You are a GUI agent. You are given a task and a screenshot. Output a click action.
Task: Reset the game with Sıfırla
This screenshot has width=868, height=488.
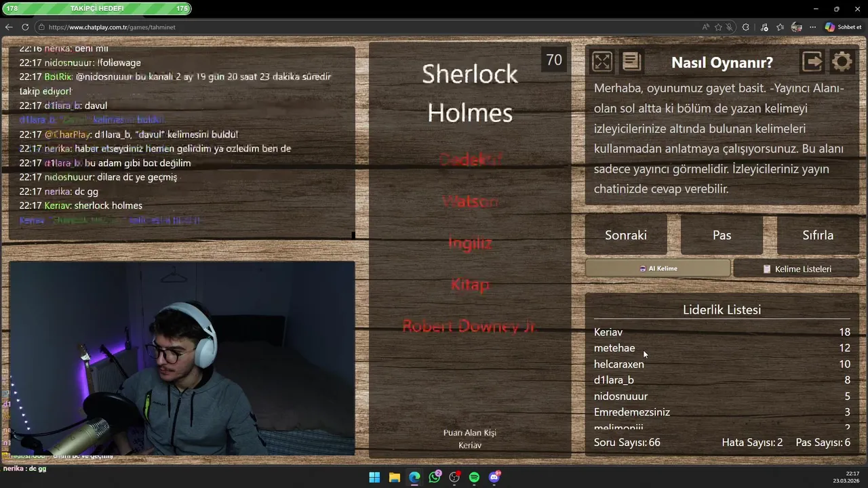pos(818,235)
